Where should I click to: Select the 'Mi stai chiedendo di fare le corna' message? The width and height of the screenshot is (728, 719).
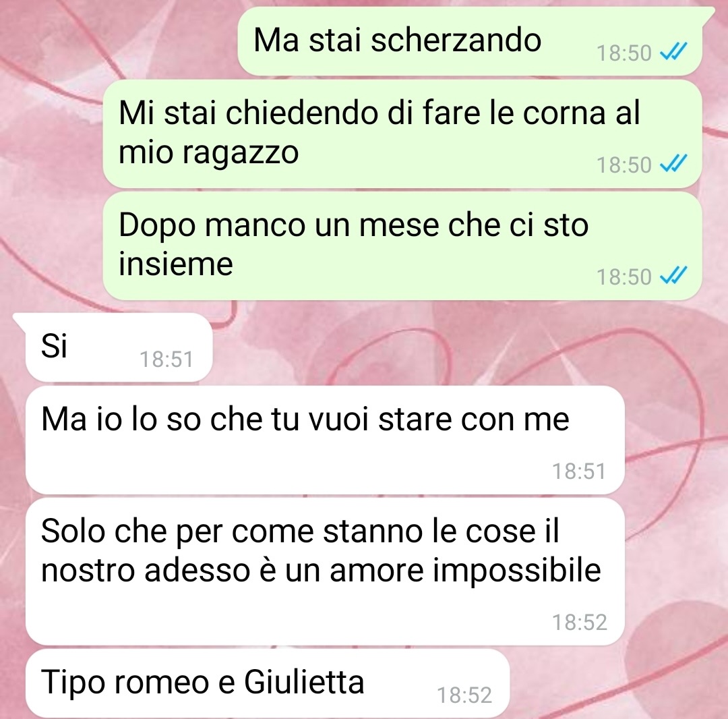click(402, 134)
